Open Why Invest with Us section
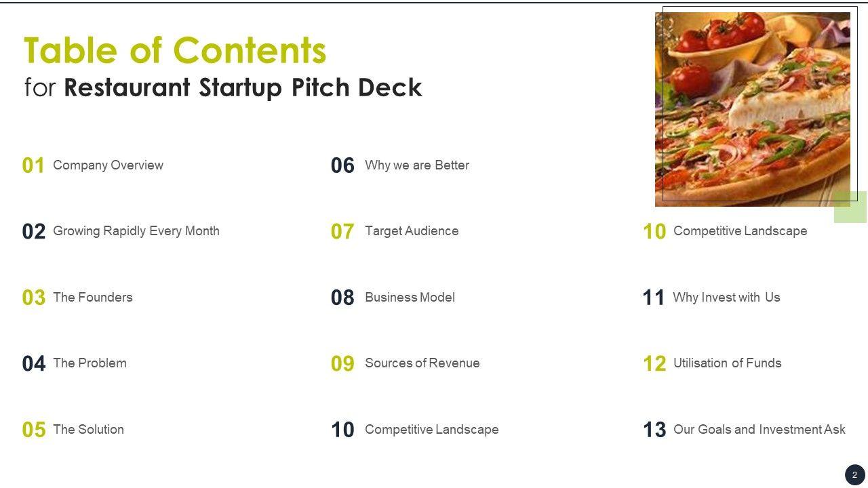The height and width of the screenshot is (488, 868). coord(726,297)
